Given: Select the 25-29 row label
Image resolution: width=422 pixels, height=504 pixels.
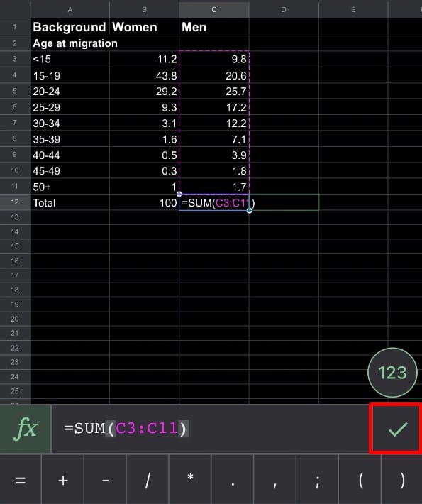Looking at the screenshot, I should [70, 107].
